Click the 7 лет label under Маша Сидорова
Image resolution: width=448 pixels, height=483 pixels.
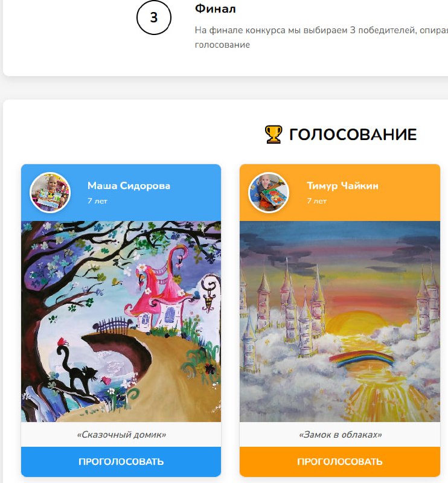pyautogui.click(x=97, y=201)
